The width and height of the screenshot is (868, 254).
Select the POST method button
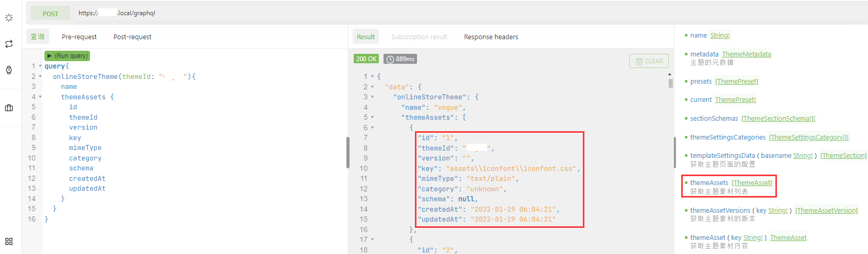tap(50, 14)
